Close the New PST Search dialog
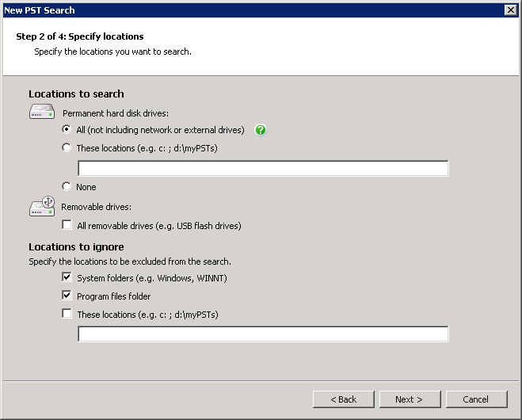 (511, 10)
